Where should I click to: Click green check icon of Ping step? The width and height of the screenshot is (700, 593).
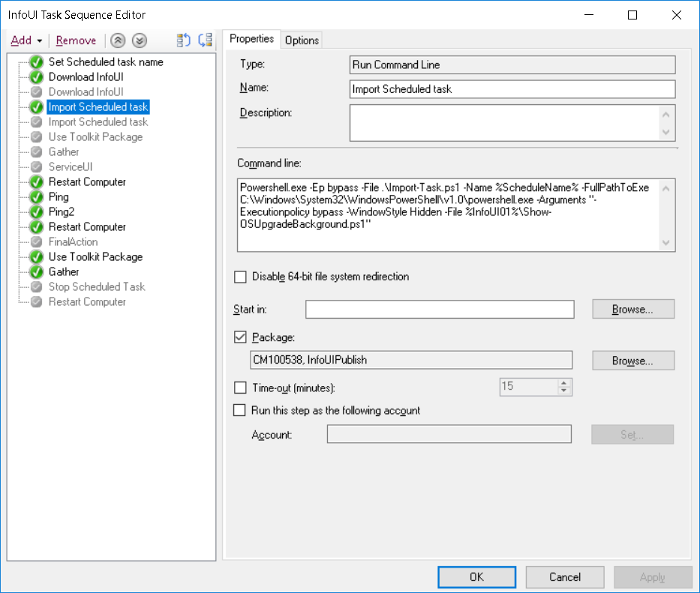[37, 197]
